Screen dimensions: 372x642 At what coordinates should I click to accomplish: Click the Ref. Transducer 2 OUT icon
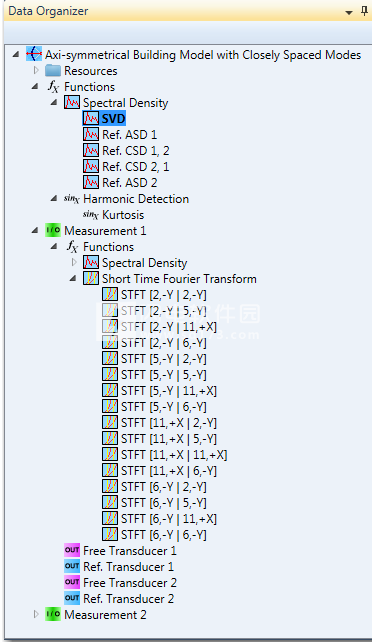[x=72, y=598]
